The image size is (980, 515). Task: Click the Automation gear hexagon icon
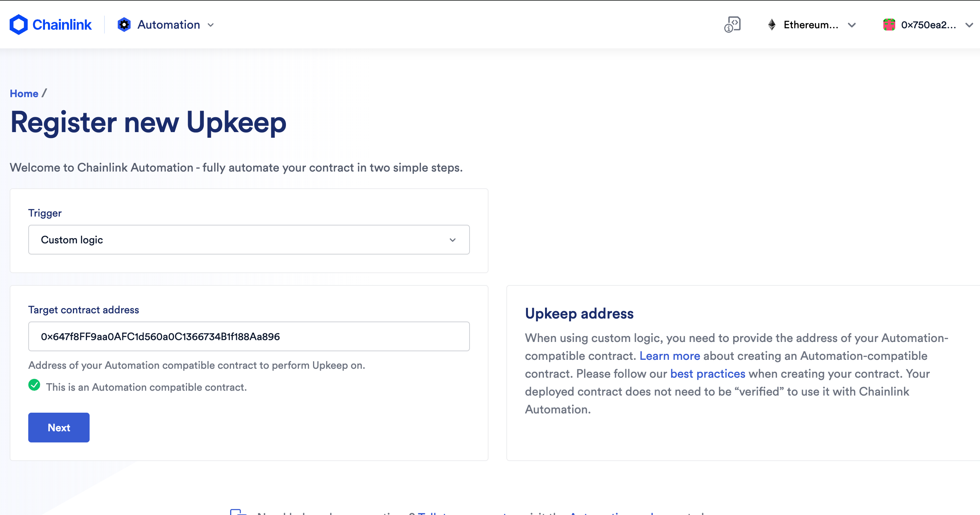[124, 25]
